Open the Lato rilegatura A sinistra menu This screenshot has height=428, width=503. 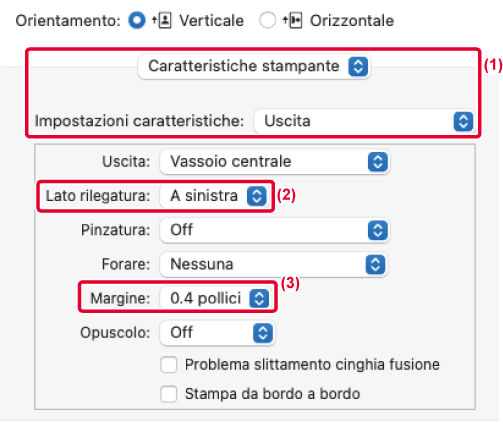(214, 196)
